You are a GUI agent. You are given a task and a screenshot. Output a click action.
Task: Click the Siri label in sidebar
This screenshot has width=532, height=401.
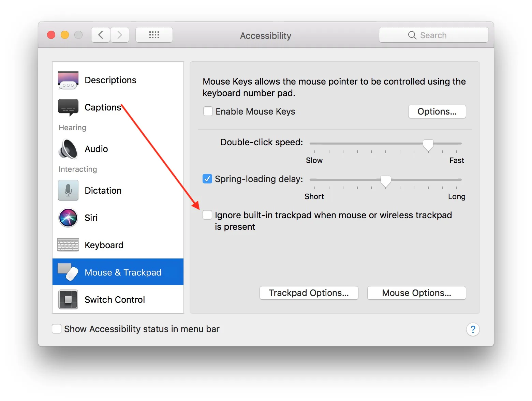tap(91, 218)
